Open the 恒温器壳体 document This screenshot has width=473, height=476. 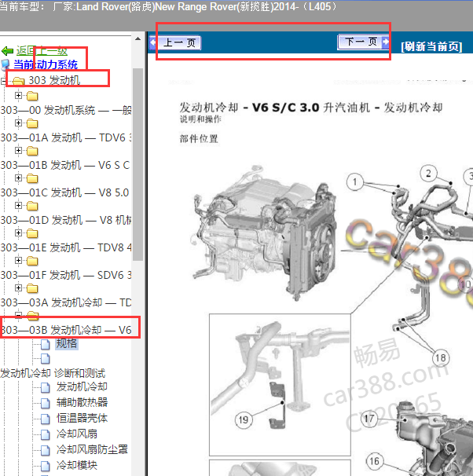coord(82,418)
